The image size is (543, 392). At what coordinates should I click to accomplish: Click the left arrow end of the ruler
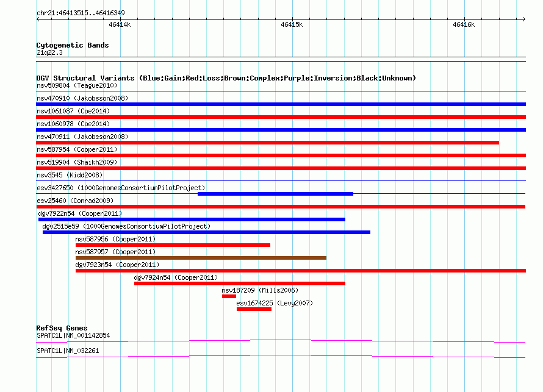[38, 19]
